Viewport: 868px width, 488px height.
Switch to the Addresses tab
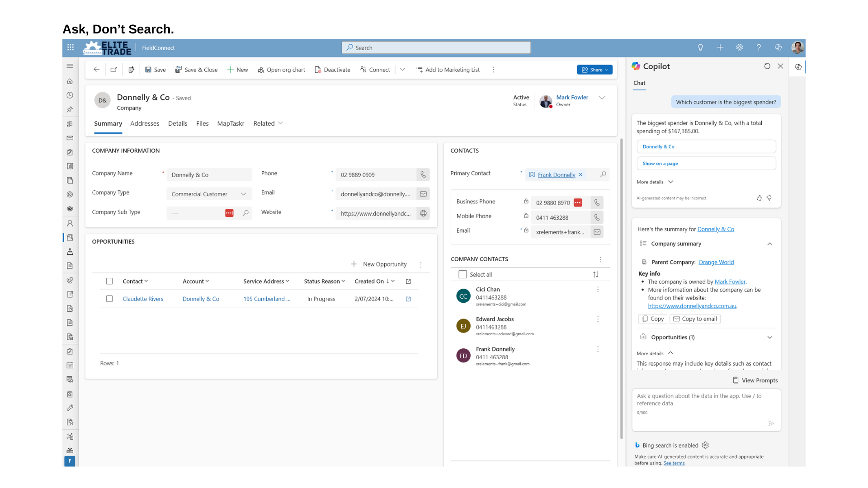point(145,123)
